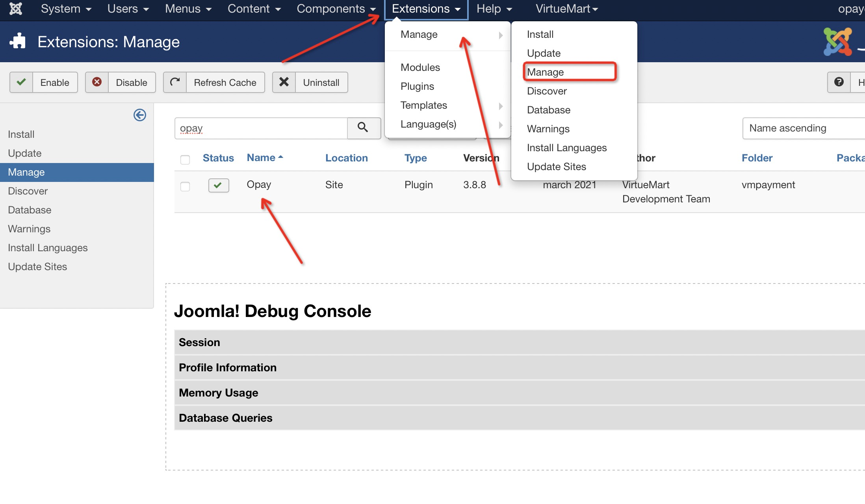Click the opay search input field
Image resolution: width=865 pixels, height=504 pixels.
(x=260, y=128)
